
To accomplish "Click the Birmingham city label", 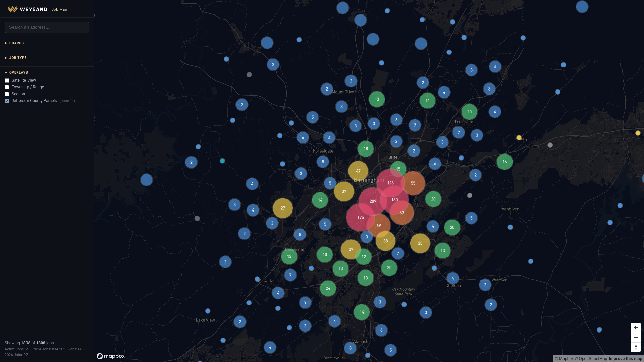I will coord(369,180).
